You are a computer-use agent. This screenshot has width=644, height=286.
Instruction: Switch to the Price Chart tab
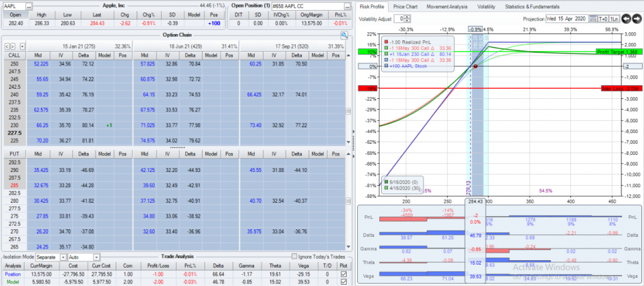tap(405, 6)
